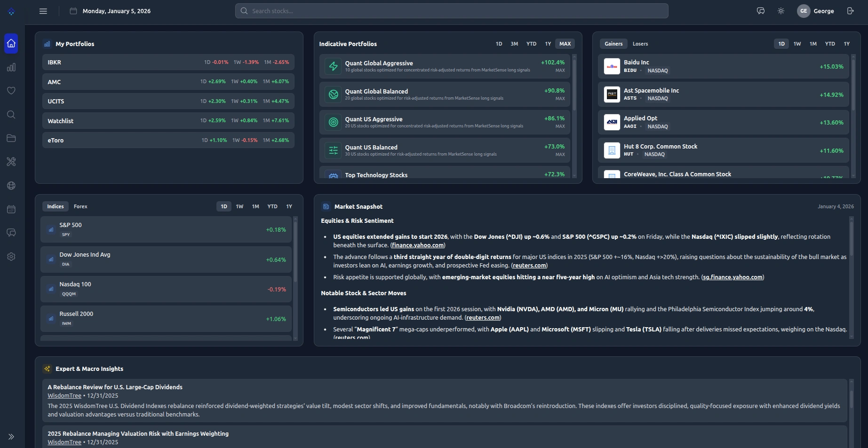Switch to the Forex tab
868x448 pixels.
[80, 206]
